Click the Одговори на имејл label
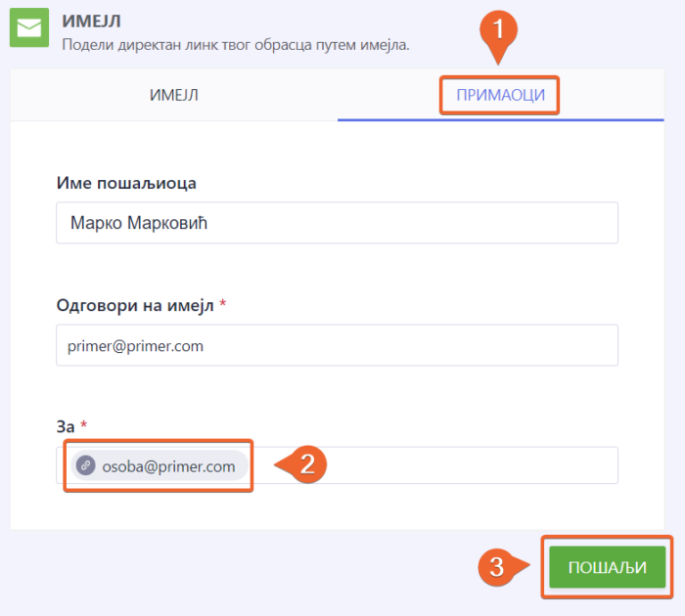Screen dimensions: 685x616 pyautogui.click(x=135, y=305)
